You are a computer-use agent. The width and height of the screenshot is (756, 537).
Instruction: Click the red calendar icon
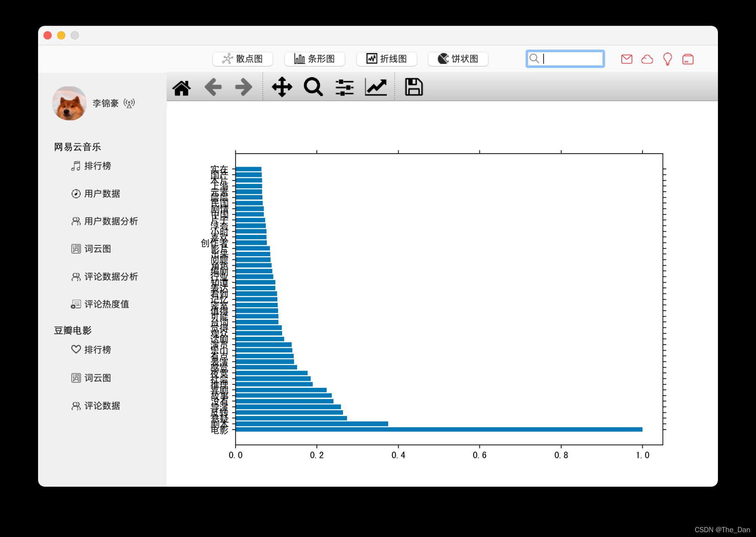[688, 59]
